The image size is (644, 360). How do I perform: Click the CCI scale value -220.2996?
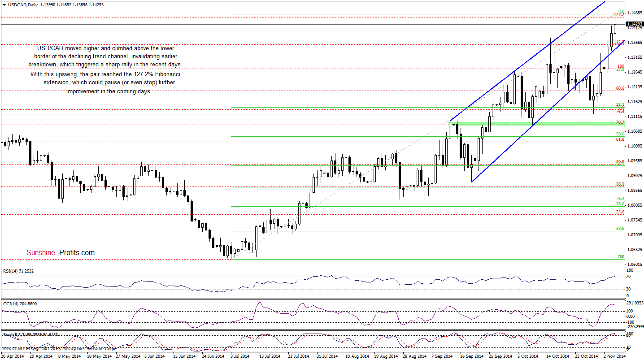click(634, 326)
